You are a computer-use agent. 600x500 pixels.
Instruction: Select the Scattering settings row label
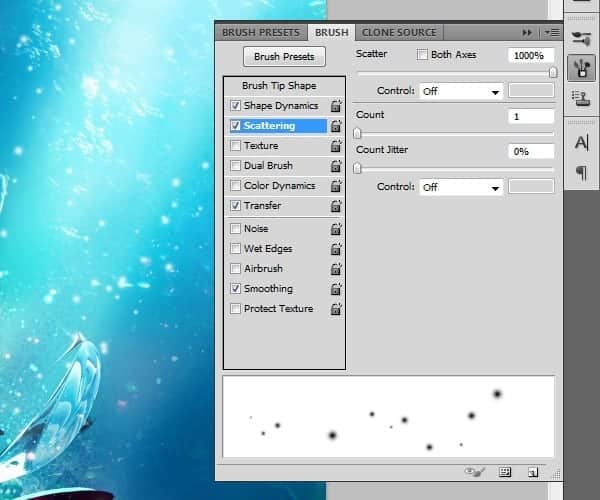[269, 126]
